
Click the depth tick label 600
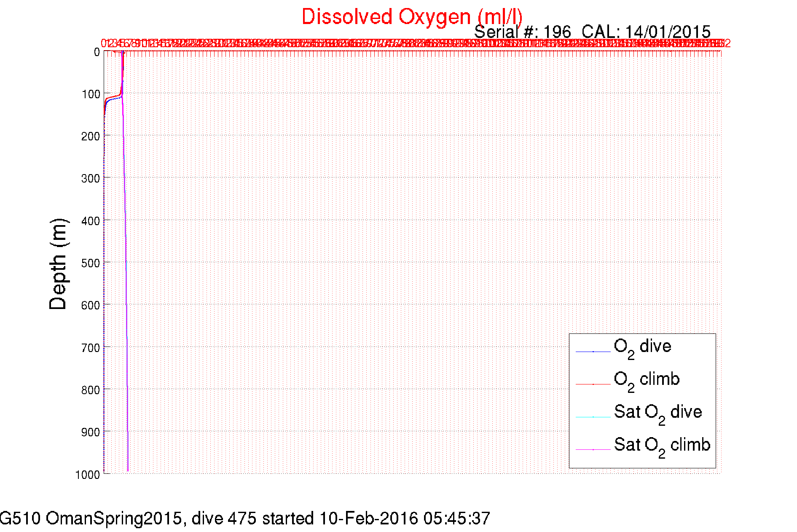coord(91,305)
